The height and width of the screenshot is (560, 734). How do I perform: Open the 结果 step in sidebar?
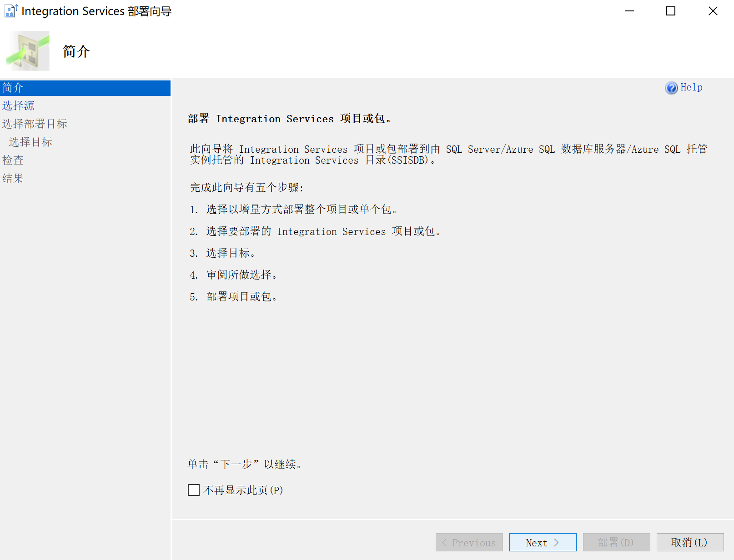click(x=13, y=178)
